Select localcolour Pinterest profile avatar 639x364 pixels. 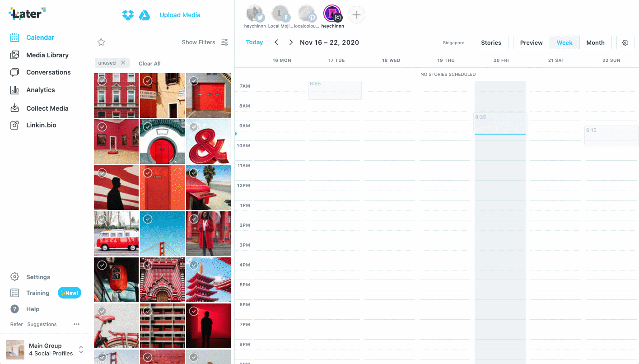(x=307, y=14)
